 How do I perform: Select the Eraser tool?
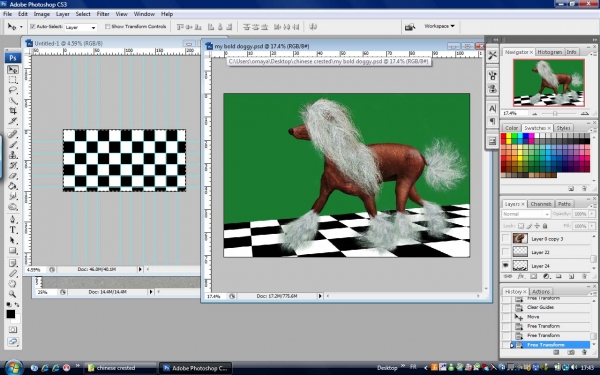coord(13,176)
